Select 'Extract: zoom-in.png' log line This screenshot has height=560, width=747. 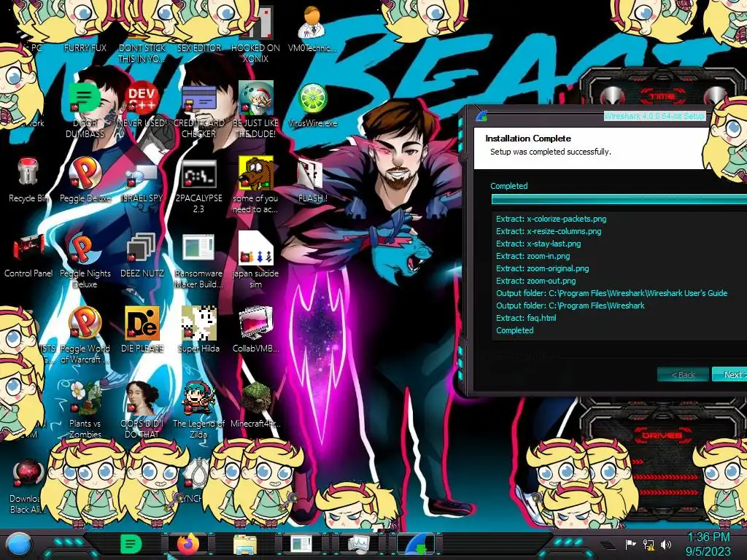(533, 256)
